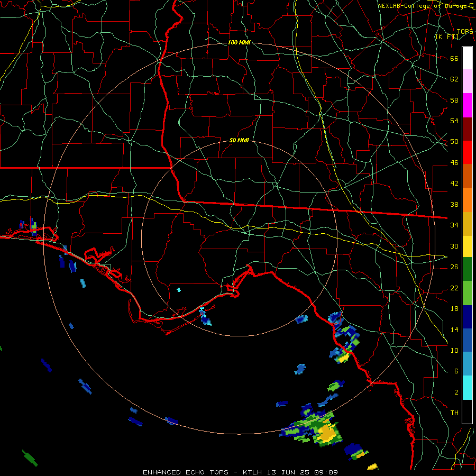The image size is (476, 476).
Task: Click the black TH threshold swatch
Action: coord(467,411)
